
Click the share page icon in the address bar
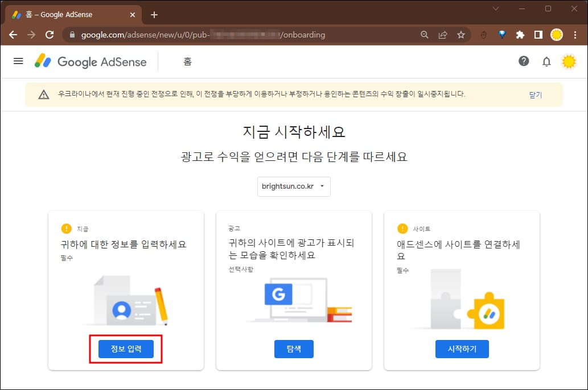(442, 35)
